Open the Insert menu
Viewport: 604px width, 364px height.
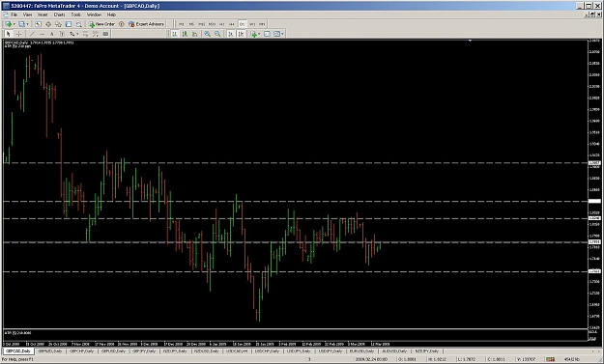tap(43, 14)
